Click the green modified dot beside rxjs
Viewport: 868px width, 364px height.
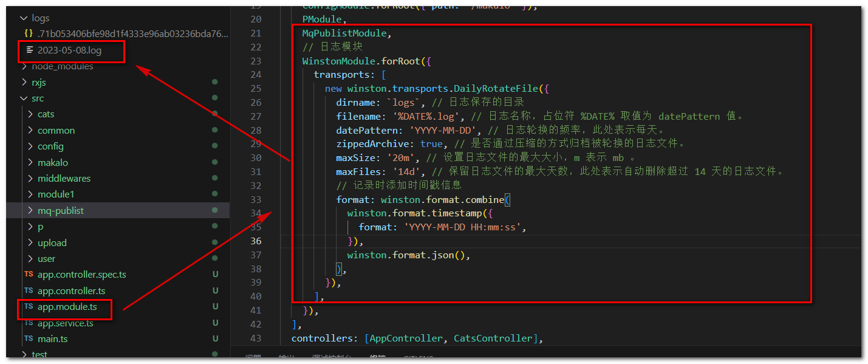[x=214, y=82]
